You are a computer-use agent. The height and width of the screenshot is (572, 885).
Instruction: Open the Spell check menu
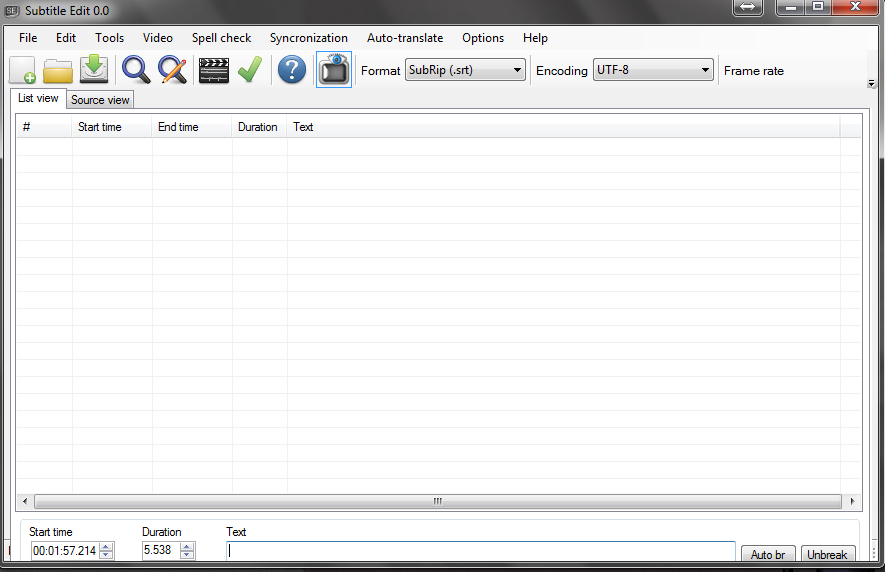point(221,38)
